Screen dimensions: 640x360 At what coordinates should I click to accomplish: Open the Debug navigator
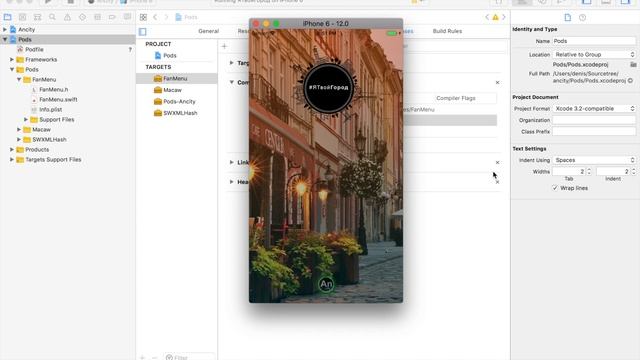[98, 17]
